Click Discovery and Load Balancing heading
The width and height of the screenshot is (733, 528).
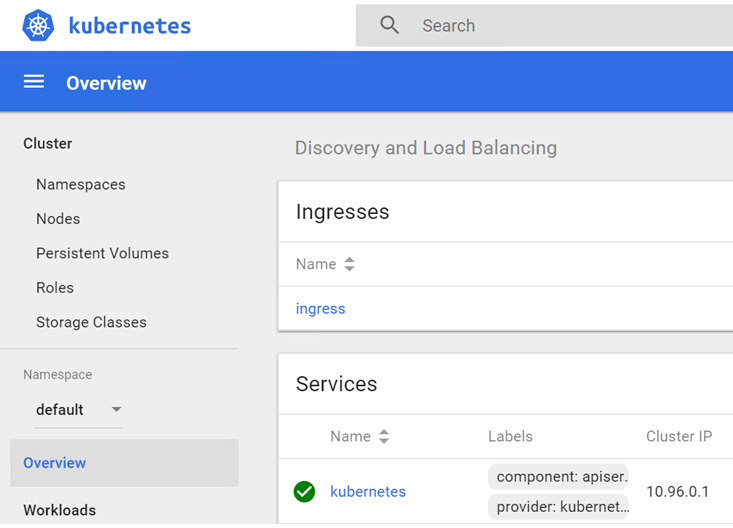[425, 148]
